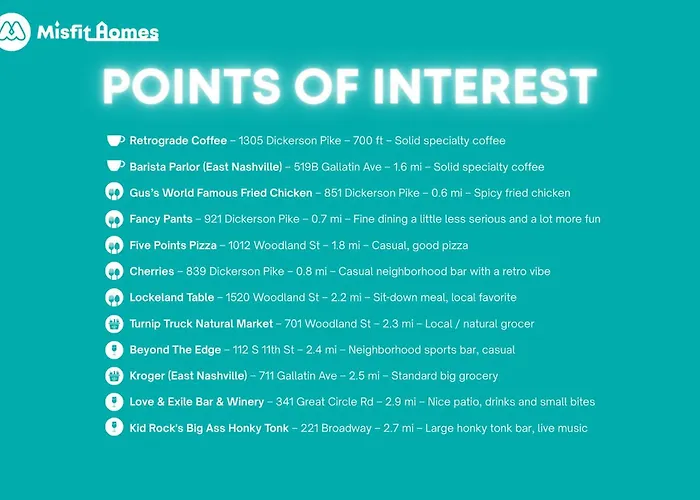
Task: Click the Retrograde Coffee name
Action: coord(177,141)
